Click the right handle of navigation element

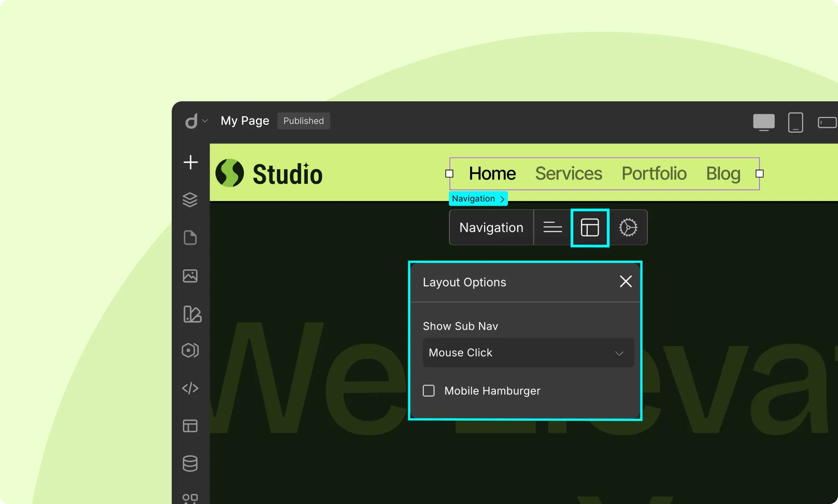click(x=759, y=173)
